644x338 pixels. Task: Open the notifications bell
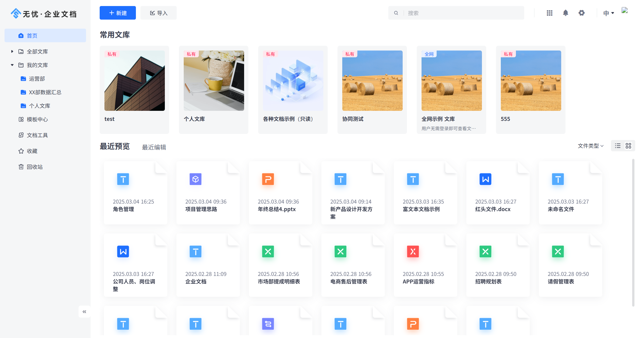point(565,13)
